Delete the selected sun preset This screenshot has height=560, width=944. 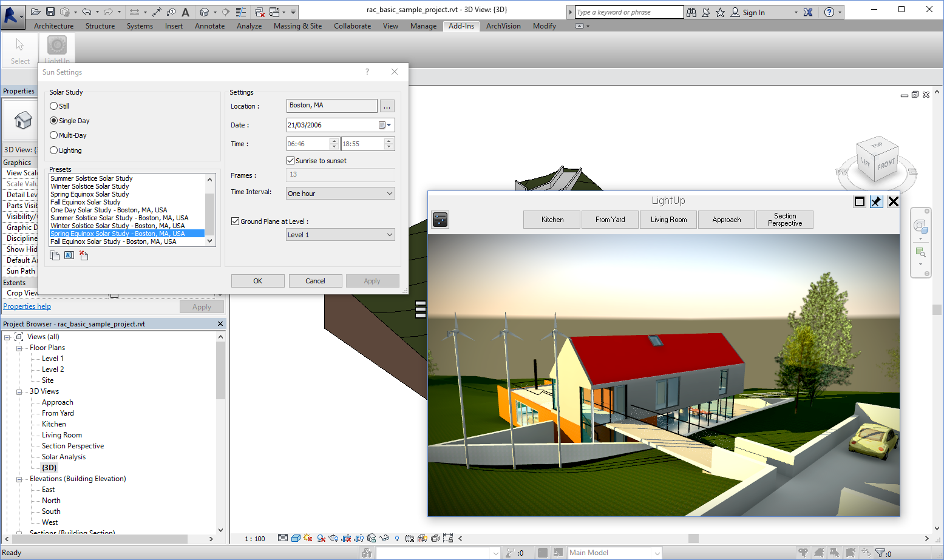coord(84,255)
